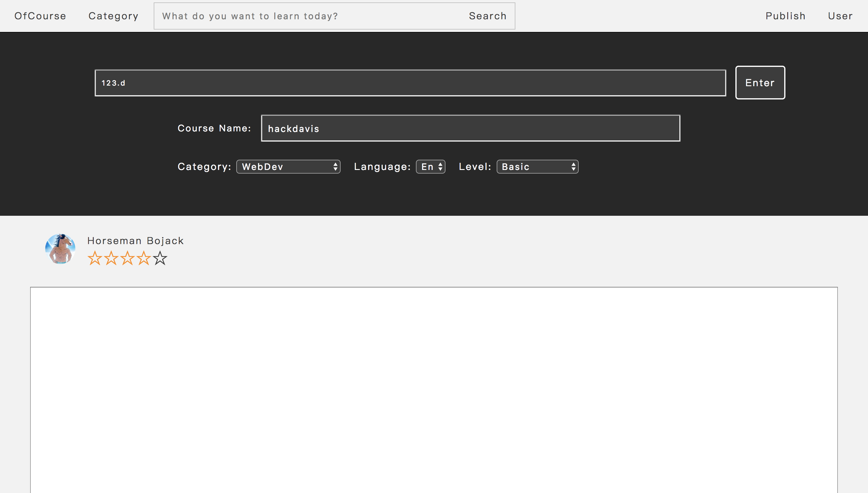Click the Horseman Bojack author name
Image resolution: width=868 pixels, height=493 pixels.
(x=135, y=241)
